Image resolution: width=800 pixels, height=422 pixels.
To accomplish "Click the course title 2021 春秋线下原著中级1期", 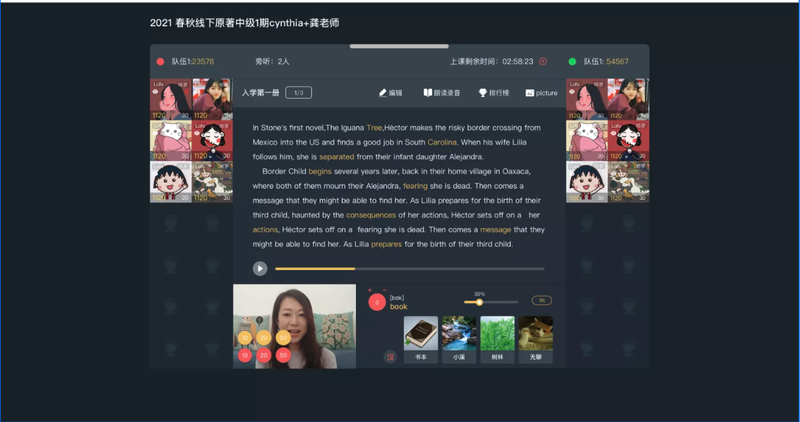I will tap(244, 23).
